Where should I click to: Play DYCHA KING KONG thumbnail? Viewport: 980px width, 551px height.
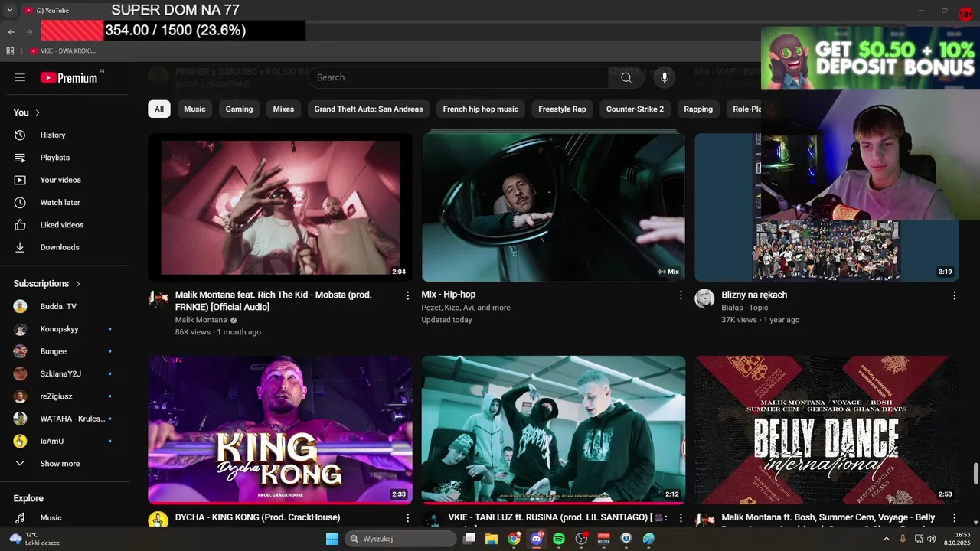280,429
